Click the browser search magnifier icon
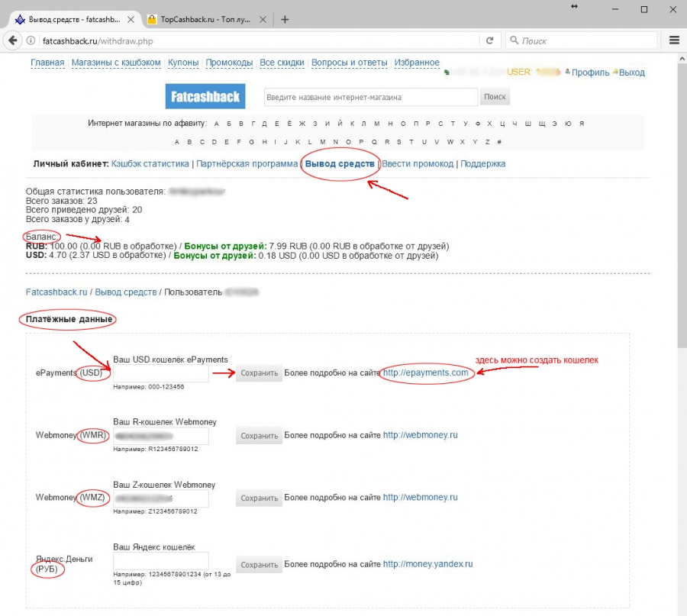687x616 pixels. coord(514,40)
